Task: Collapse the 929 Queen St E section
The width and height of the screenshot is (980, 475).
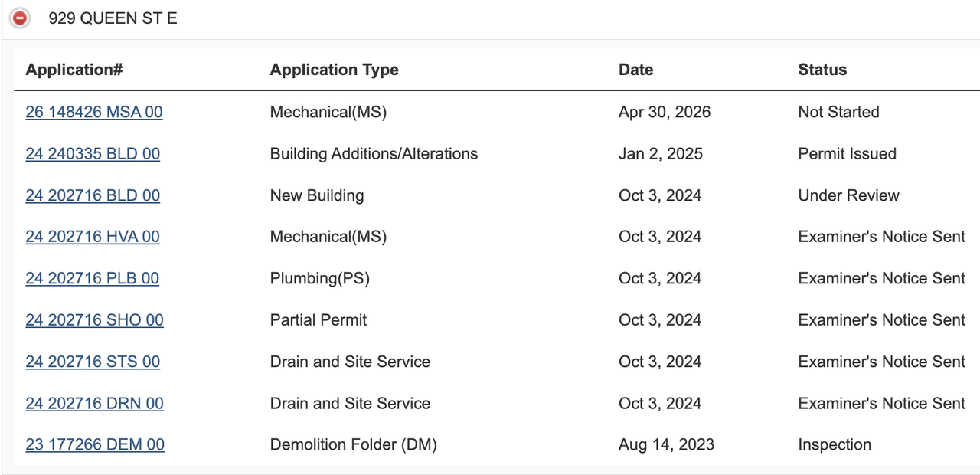Action: [x=20, y=18]
